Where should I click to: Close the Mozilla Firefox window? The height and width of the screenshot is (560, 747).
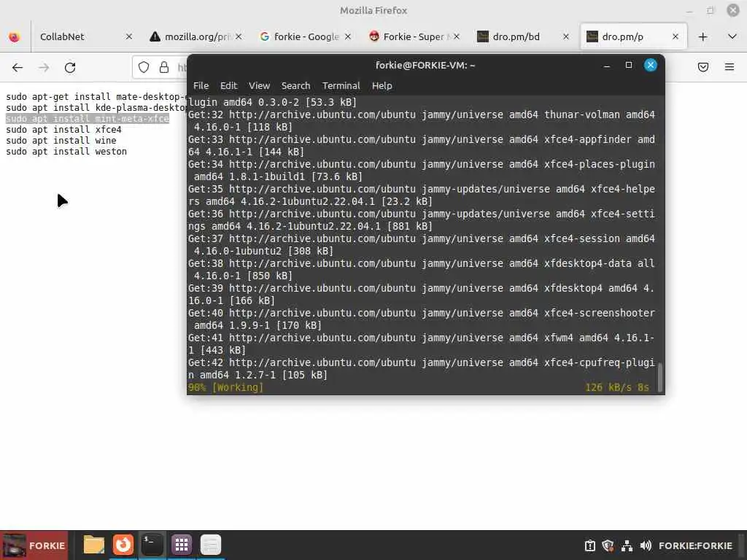732,10
